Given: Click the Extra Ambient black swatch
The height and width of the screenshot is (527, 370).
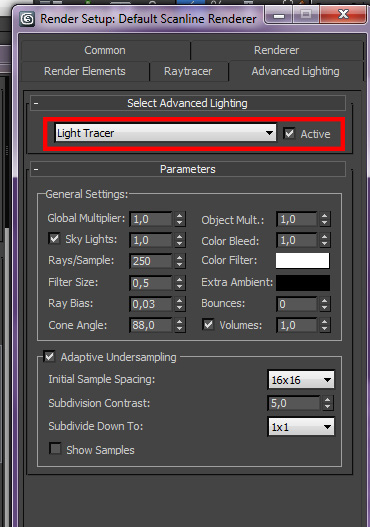Looking at the screenshot, I should 303,283.
